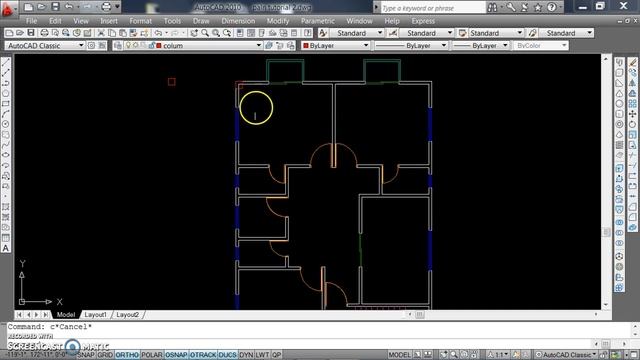
Task: Toggle LWT lineweight display
Action: click(262, 355)
